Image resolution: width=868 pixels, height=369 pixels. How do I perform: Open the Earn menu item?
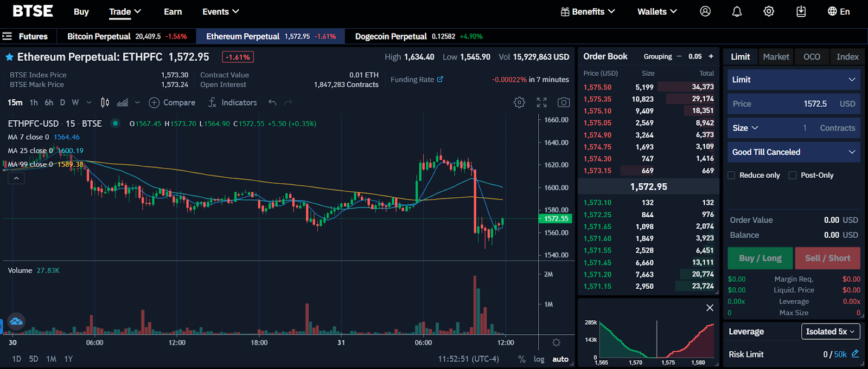[x=173, y=11]
